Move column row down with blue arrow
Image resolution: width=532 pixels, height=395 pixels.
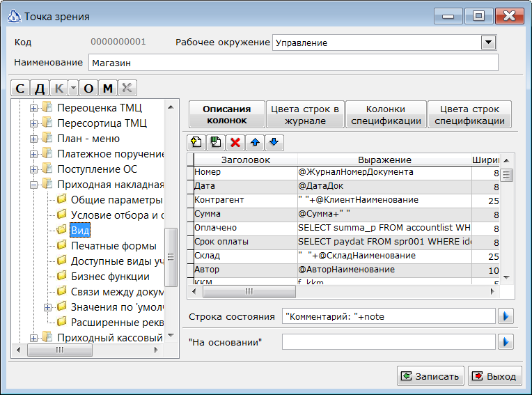274,143
